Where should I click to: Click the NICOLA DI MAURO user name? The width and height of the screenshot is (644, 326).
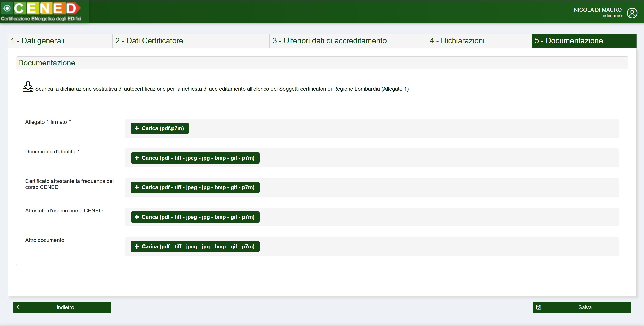tap(598, 10)
